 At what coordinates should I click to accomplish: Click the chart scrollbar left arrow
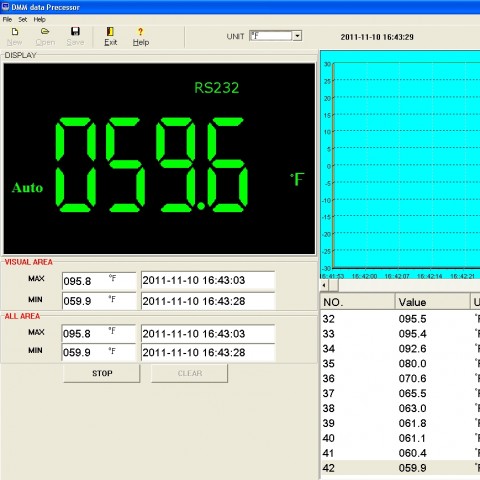[x=324, y=285]
